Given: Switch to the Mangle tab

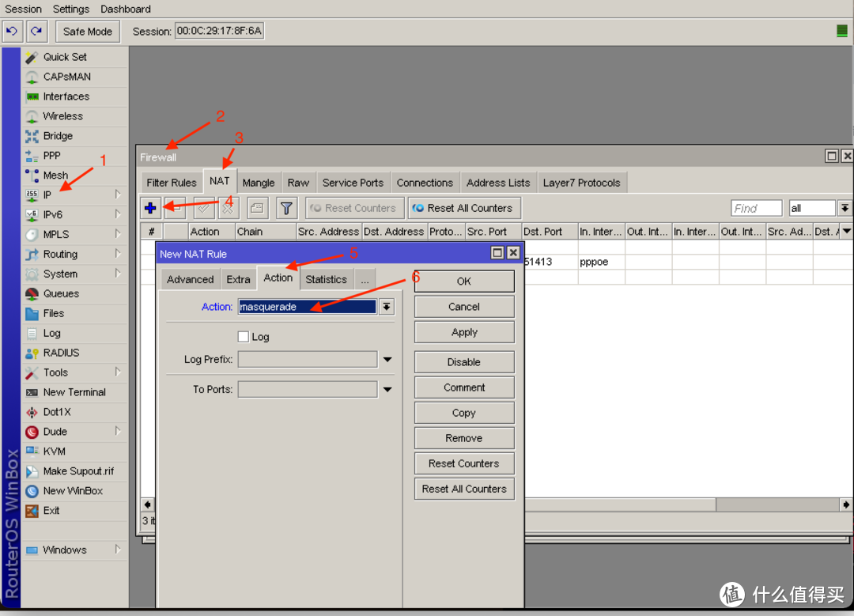Looking at the screenshot, I should [x=259, y=183].
